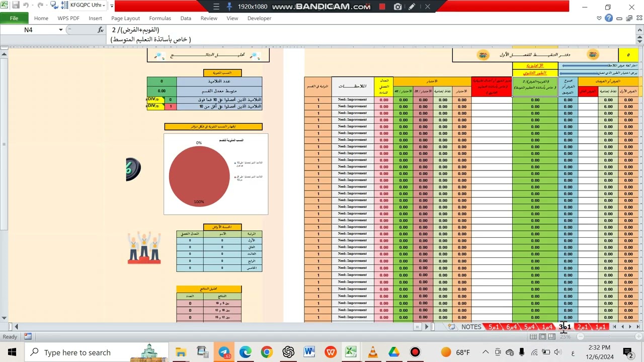Click the zoom in plus button
Viewport: 644px width, 362px height.
click(x=638, y=337)
